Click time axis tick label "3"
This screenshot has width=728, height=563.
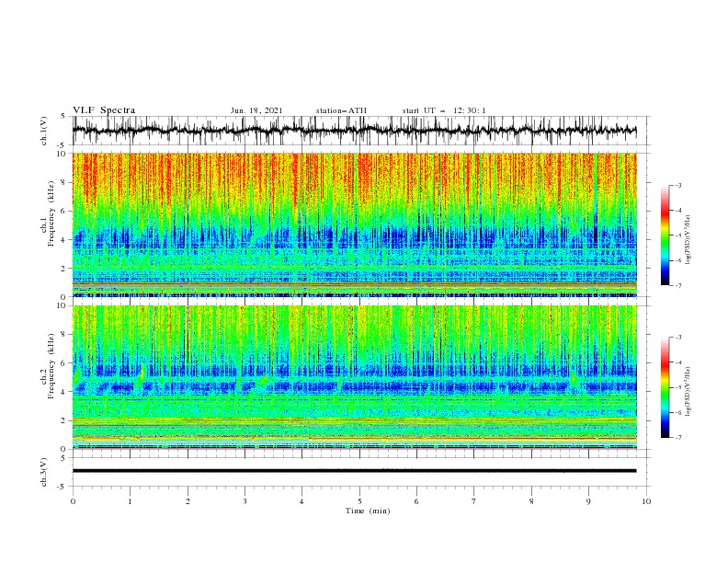click(245, 501)
